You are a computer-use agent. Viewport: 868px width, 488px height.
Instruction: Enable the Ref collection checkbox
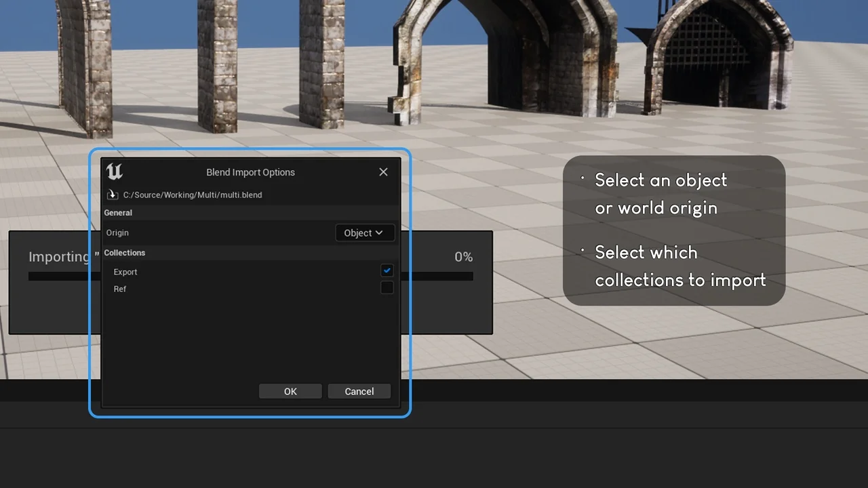(x=387, y=288)
